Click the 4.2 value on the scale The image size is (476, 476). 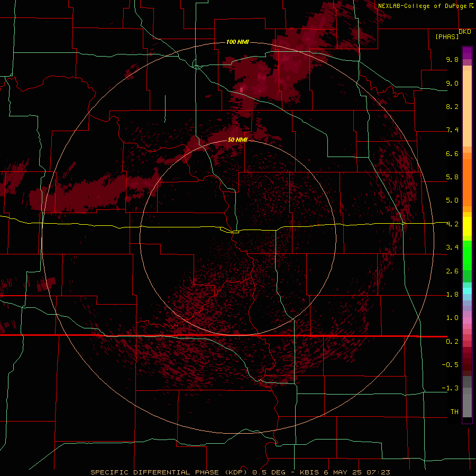tap(452, 224)
